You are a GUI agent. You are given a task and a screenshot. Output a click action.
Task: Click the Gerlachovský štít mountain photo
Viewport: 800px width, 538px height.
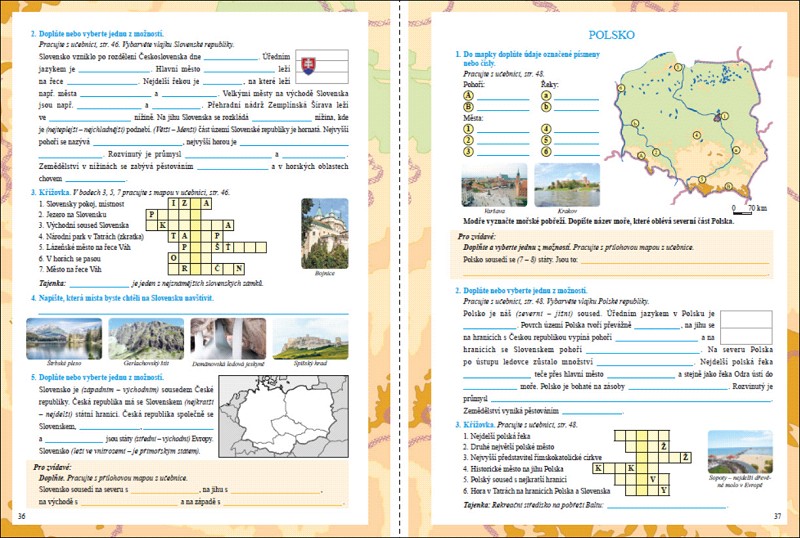click(146, 339)
